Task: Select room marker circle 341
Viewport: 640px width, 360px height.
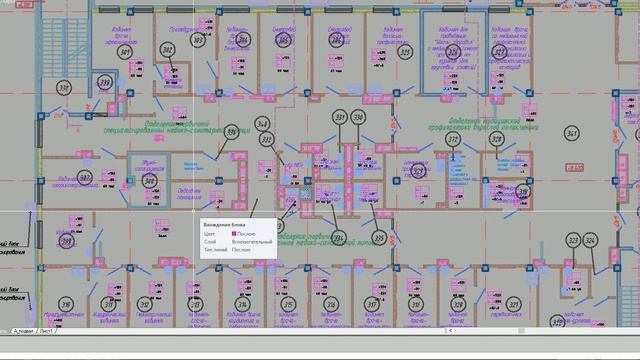Action: point(571,133)
